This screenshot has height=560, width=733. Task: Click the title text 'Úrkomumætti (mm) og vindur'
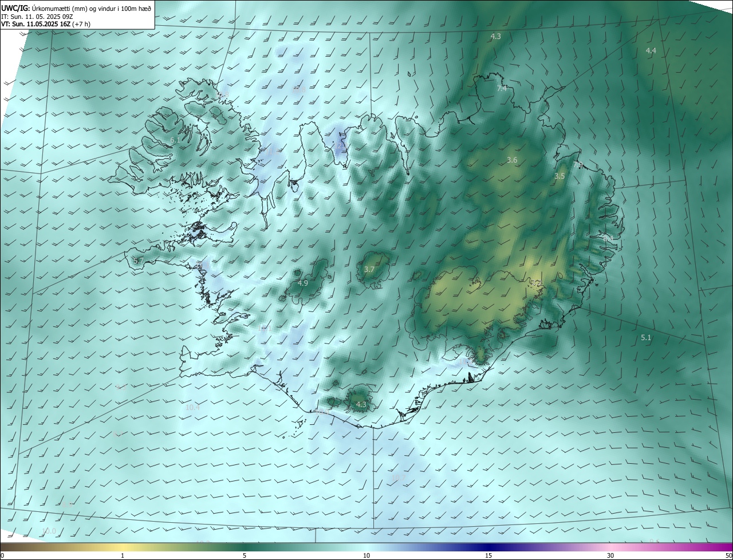[73, 8]
